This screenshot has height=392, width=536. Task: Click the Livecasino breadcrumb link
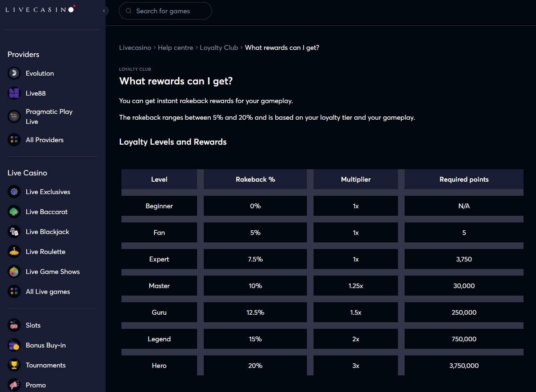135,48
